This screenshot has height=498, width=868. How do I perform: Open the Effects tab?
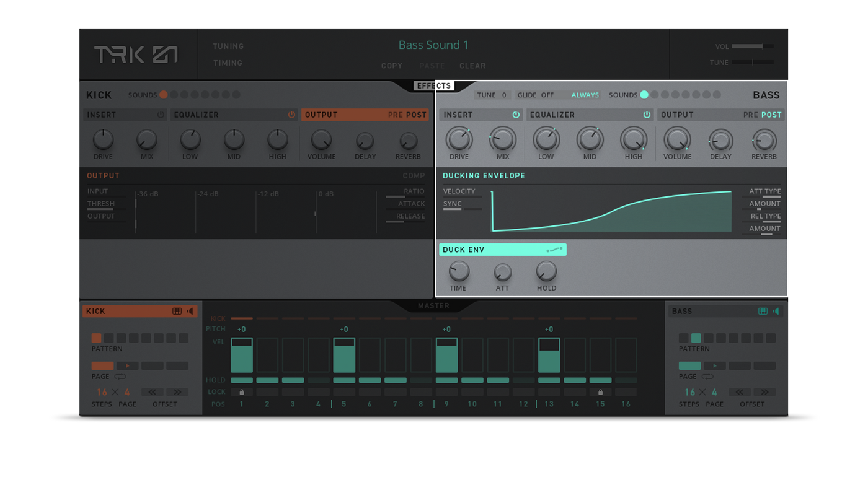[434, 85]
